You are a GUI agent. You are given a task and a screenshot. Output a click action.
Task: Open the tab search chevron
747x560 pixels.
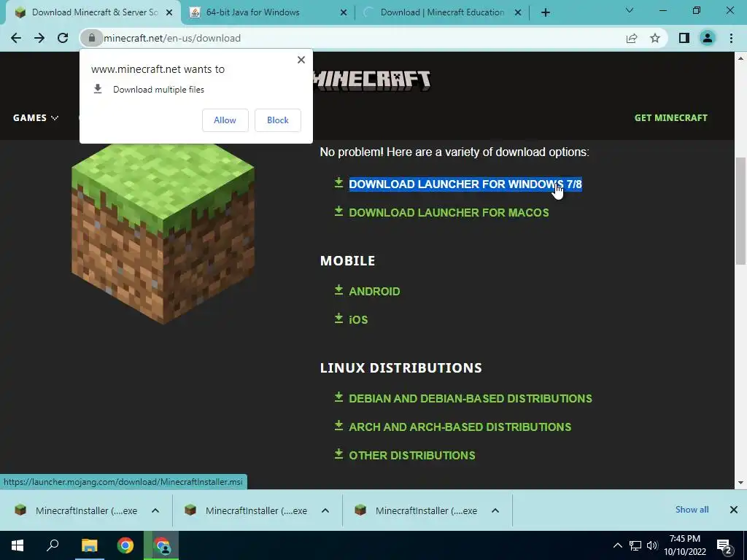(630, 10)
